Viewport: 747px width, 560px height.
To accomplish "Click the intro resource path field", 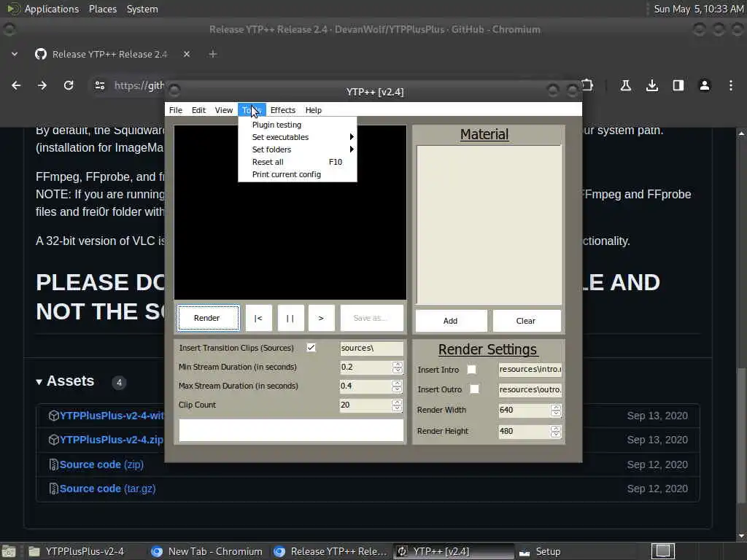I will (530, 370).
